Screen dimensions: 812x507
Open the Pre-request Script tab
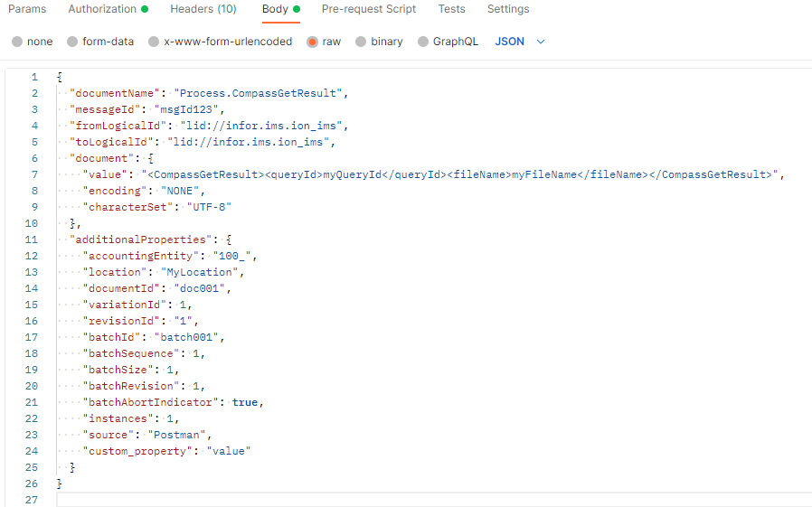(x=369, y=9)
